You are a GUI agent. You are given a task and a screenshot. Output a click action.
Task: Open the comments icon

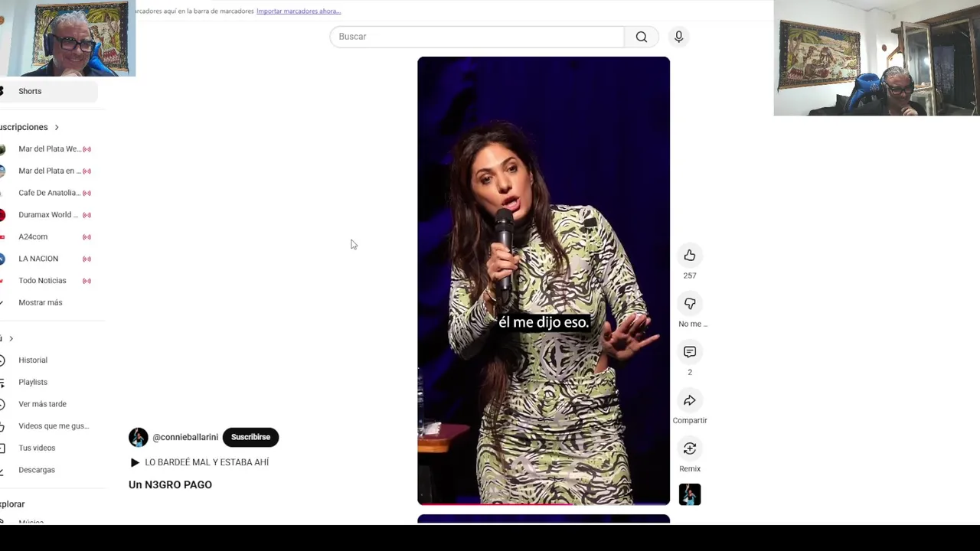[x=690, y=352]
